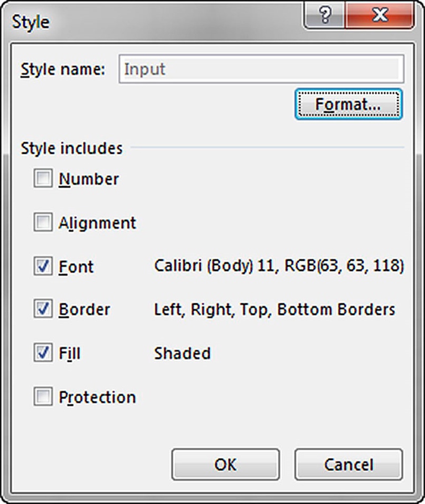Cancel the Style dialog
Screen dimensions: 425x504
(x=348, y=465)
